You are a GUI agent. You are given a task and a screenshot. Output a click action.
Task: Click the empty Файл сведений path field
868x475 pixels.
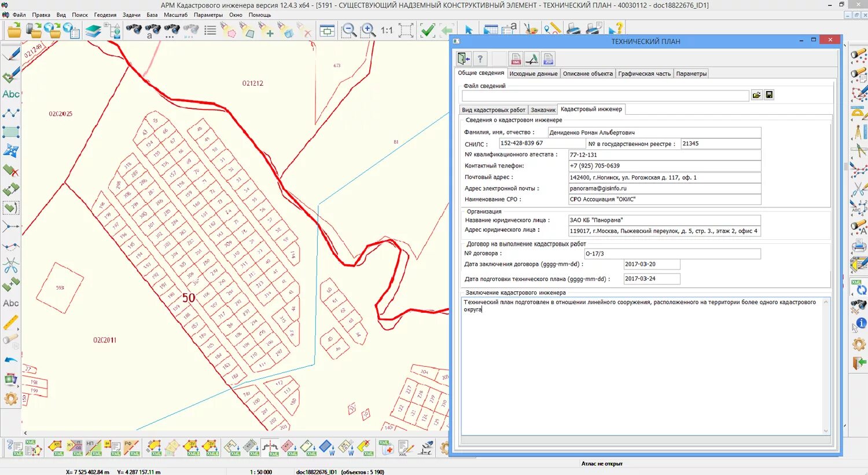coord(605,96)
